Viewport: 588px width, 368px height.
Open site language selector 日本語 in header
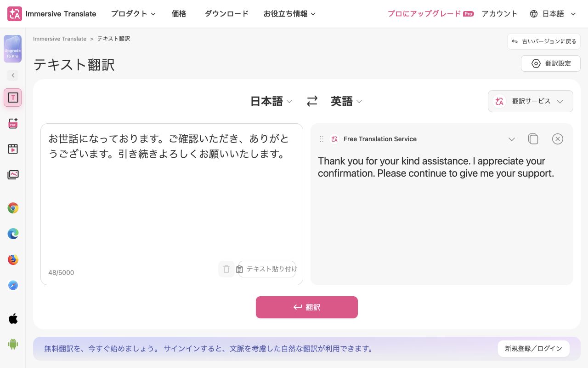pos(553,14)
